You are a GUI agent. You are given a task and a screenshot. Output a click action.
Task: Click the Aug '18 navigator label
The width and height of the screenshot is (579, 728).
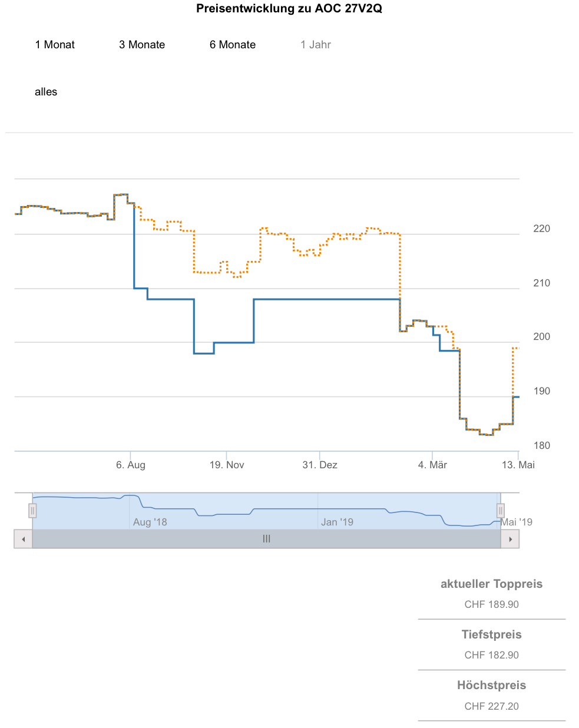(x=150, y=522)
